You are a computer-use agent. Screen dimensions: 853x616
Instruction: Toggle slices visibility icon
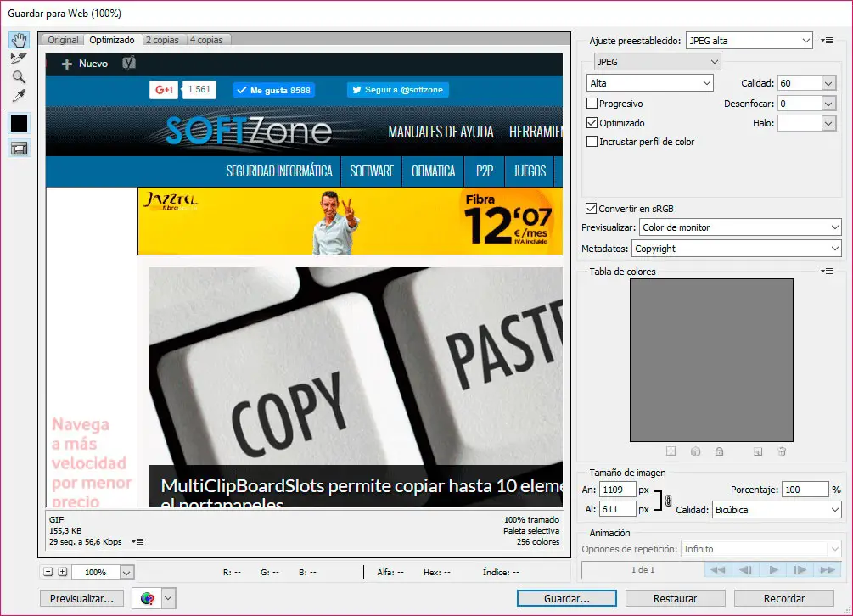(19, 148)
